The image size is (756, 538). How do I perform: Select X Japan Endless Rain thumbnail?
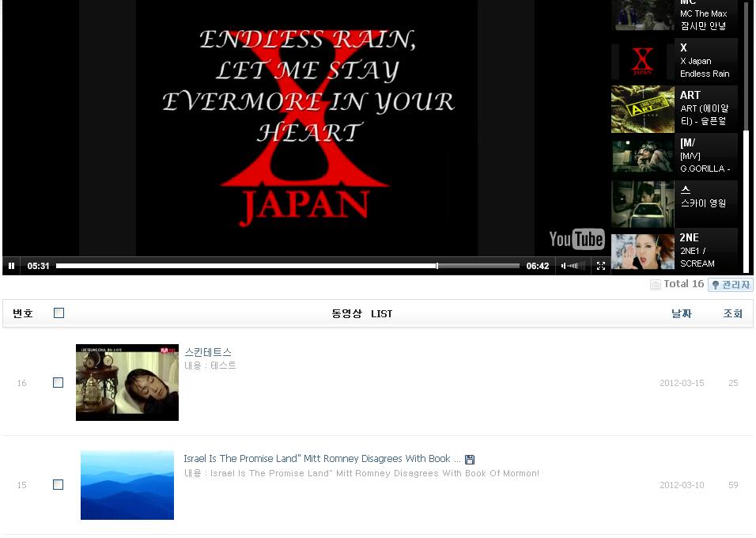pyautogui.click(x=643, y=61)
